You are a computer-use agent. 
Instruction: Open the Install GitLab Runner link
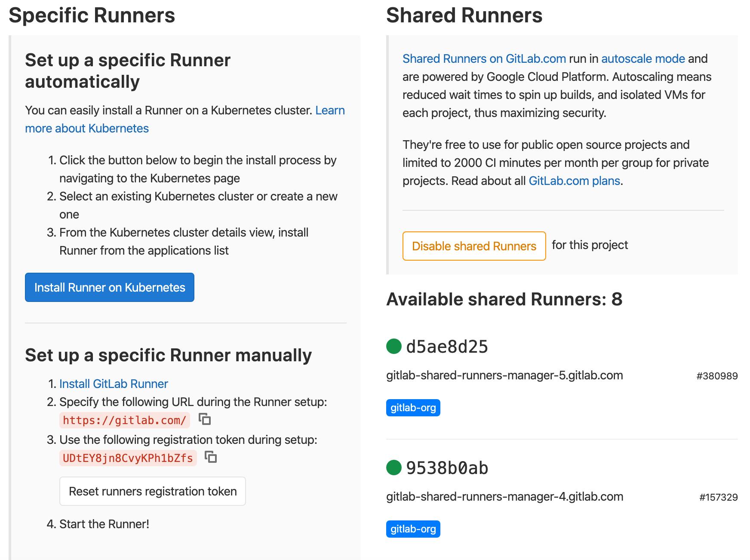click(x=114, y=383)
